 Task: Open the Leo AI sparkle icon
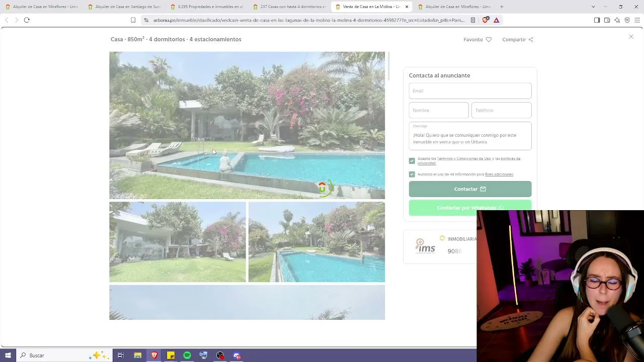coord(617,20)
